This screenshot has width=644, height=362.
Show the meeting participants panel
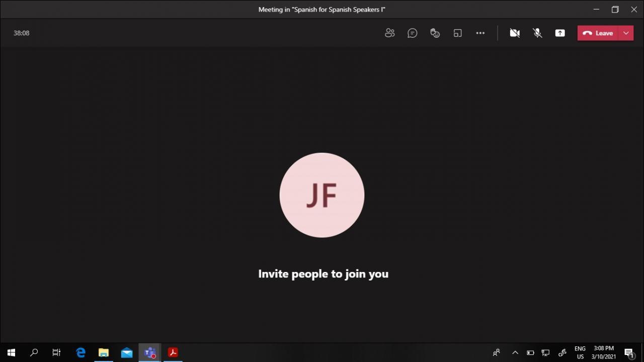tap(389, 33)
